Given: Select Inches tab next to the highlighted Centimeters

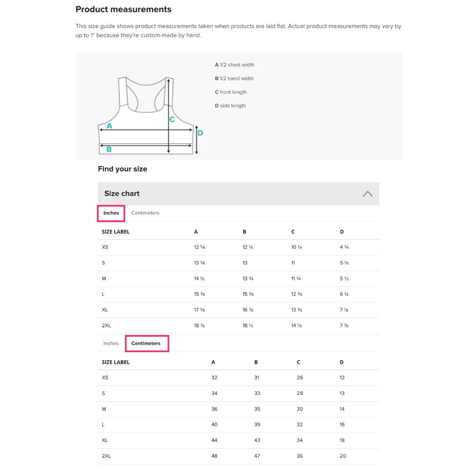Looking at the screenshot, I should point(111,343).
